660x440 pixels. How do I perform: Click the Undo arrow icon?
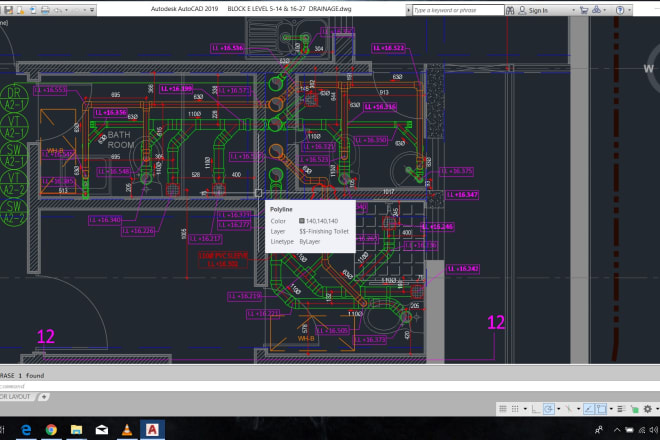click(58, 10)
